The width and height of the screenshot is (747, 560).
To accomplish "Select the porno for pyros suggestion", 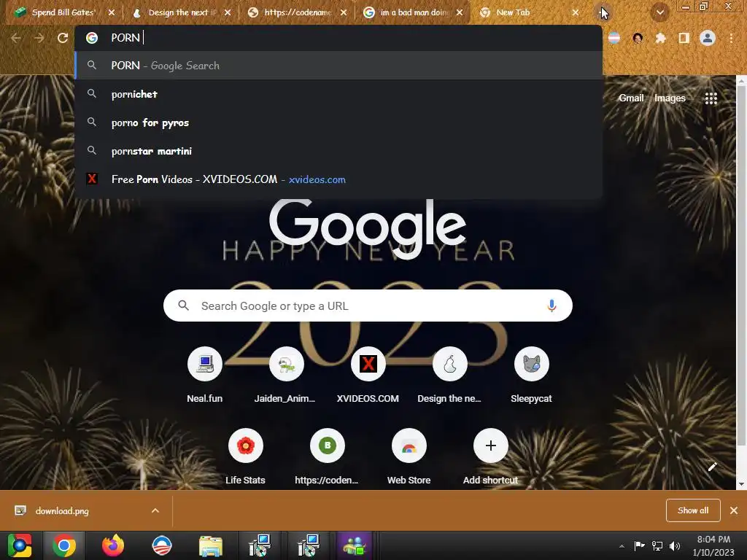I will (x=338, y=122).
